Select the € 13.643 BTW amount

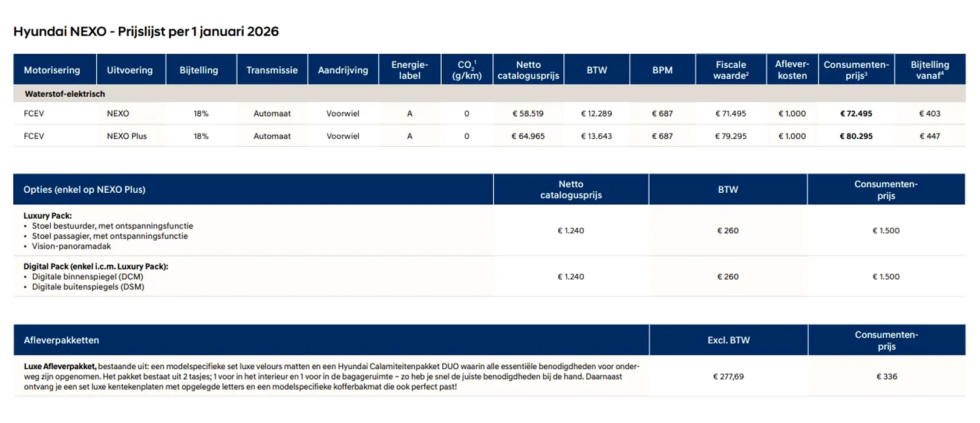coord(596,136)
